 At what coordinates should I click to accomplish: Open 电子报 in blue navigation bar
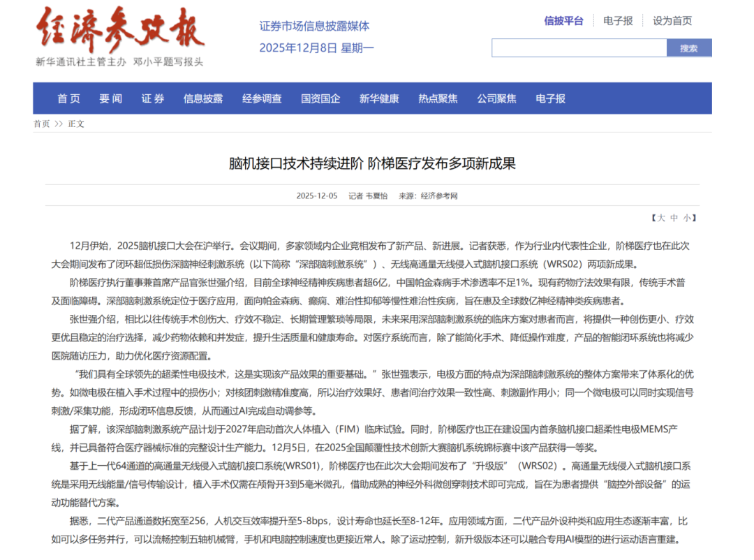point(551,98)
